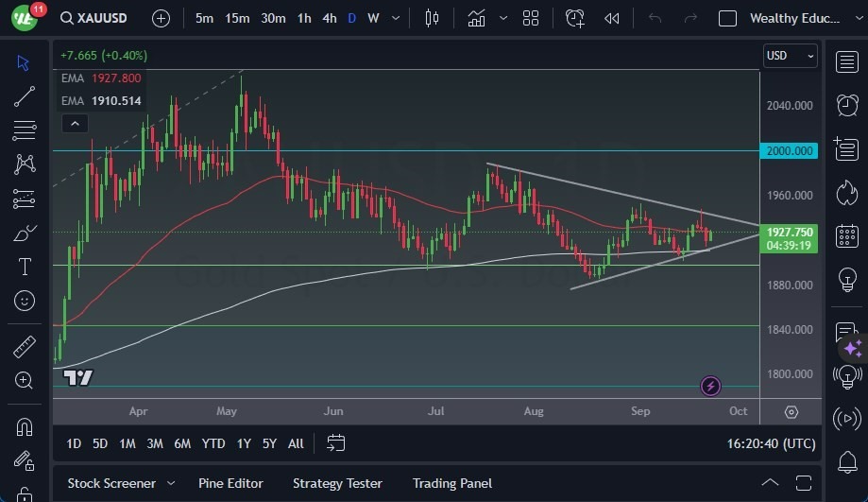Viewport: 868px width, 502px height.
Task: Choose the text annotation tool
Action: (x=25, y=268)
